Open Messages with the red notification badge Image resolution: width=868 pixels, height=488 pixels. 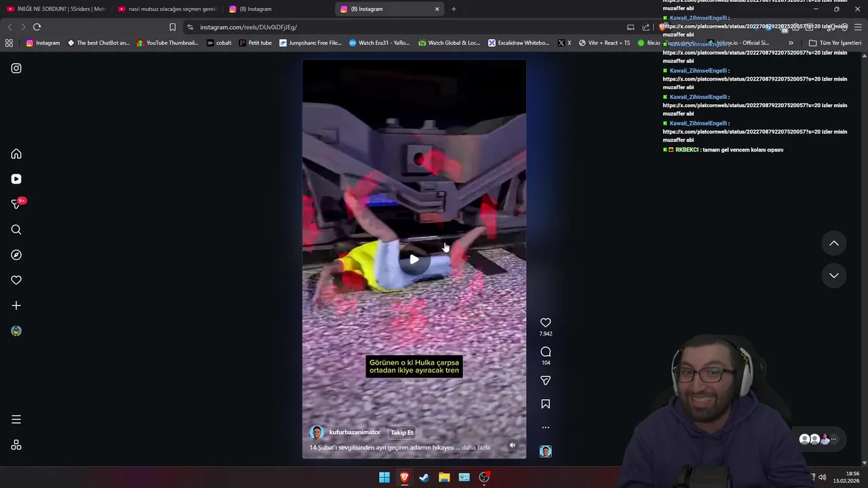pos(16,204)
